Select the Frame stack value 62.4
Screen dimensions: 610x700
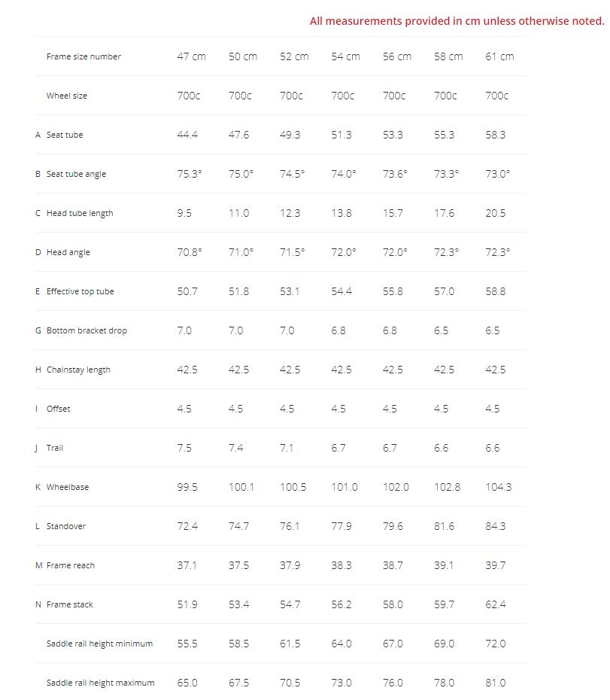click(x=496, y=604)
